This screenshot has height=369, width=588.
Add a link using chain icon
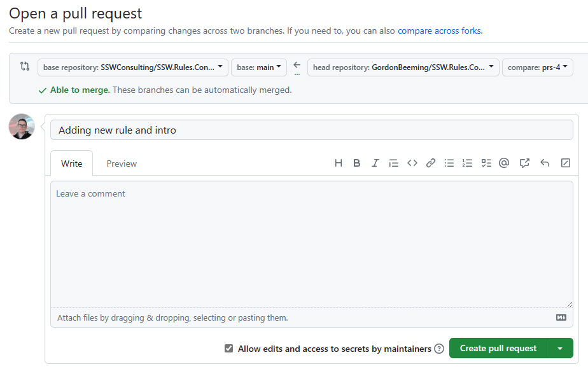click(x=431, y=164)
